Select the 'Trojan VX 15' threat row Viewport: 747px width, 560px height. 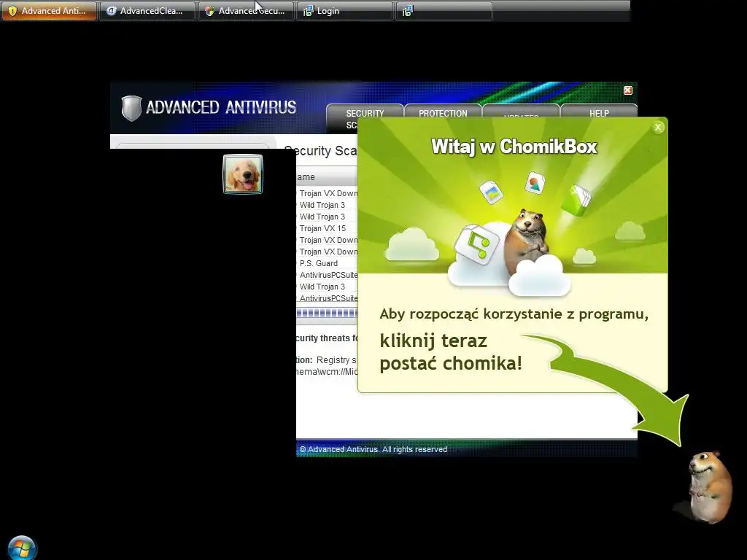(x=327, y=228)
